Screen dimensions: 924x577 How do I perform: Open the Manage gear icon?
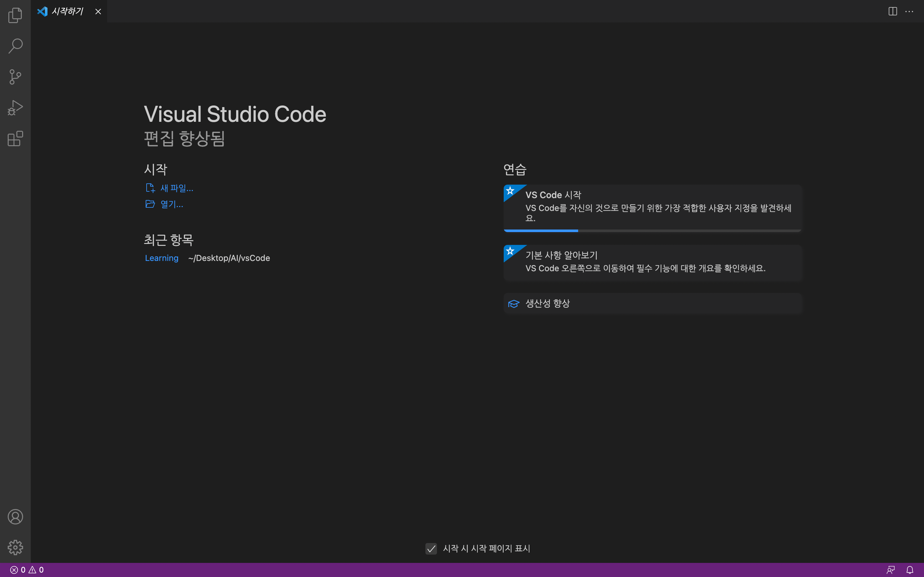(x=15, y=547)
